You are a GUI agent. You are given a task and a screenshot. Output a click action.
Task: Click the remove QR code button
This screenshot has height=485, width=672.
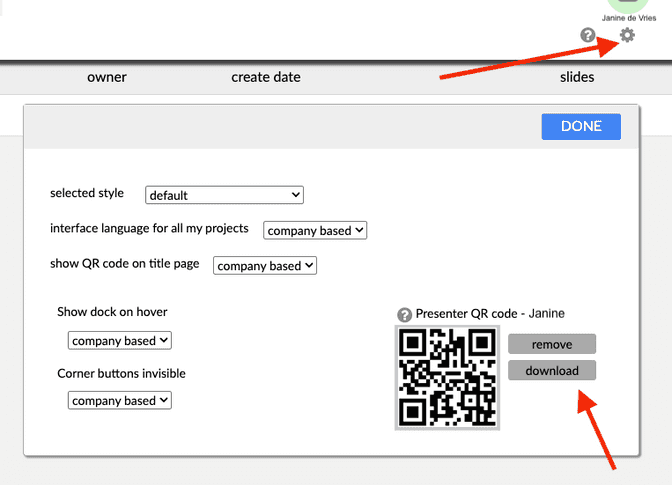[x=552, y=344]
